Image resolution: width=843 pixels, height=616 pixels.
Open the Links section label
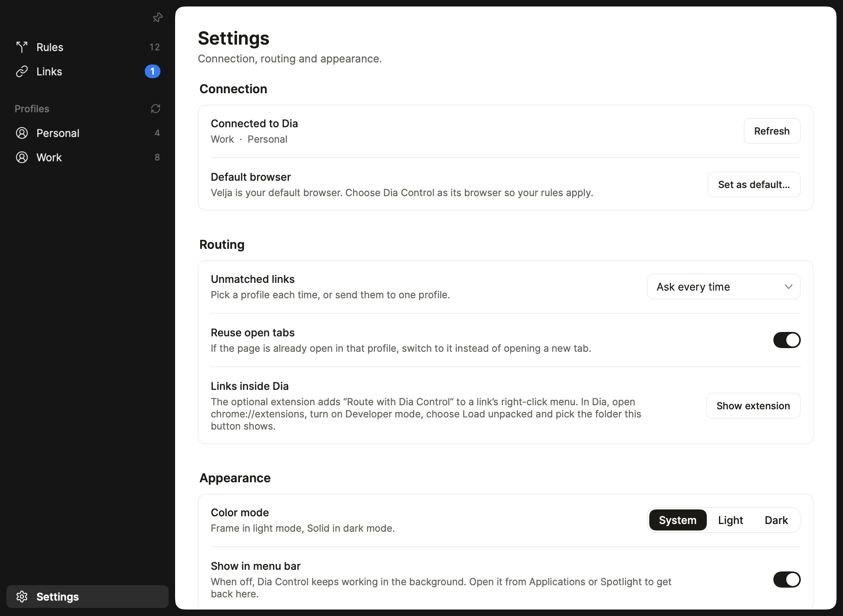[49, 71]
